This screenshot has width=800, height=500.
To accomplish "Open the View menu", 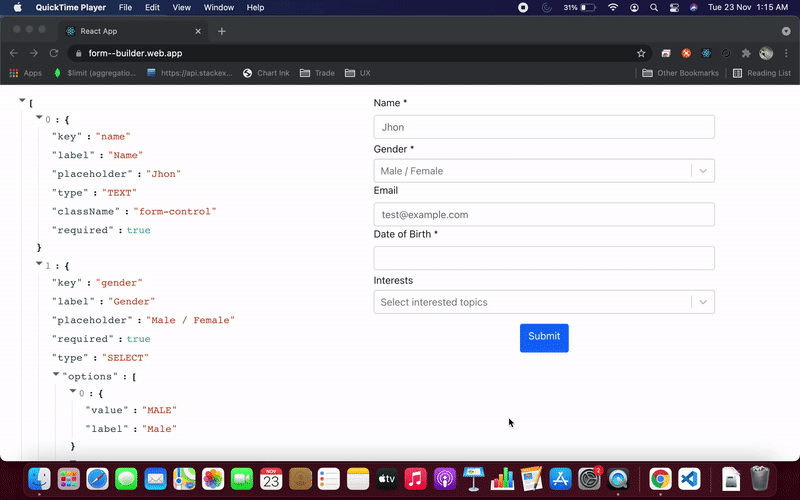I will coord(182,8).
